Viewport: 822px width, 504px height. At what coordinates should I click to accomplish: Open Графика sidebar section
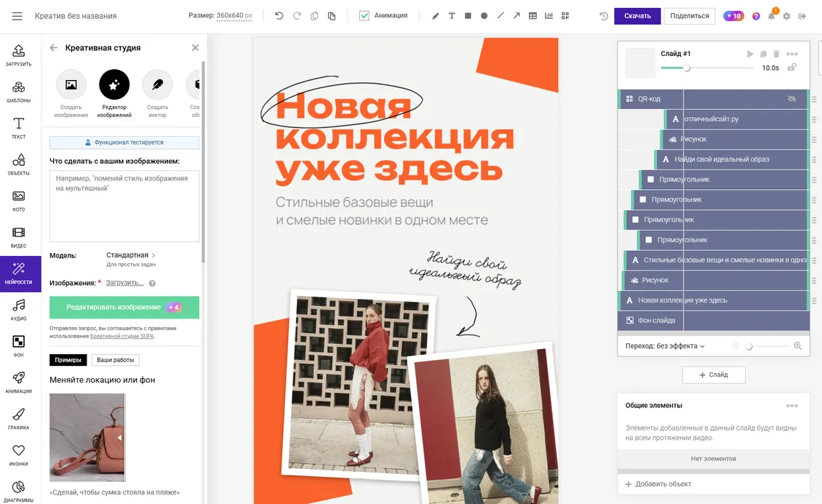(x=18, y=419)
